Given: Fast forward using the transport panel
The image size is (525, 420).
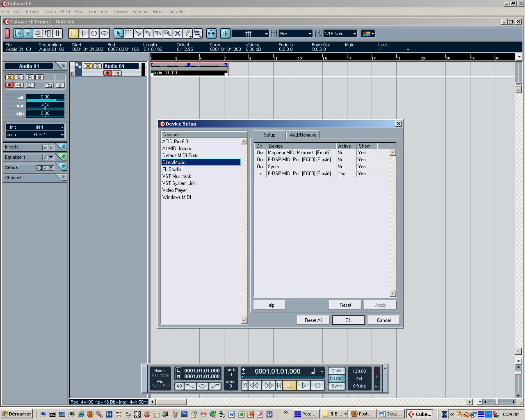Looking at the screenshot, I should 268,386.
